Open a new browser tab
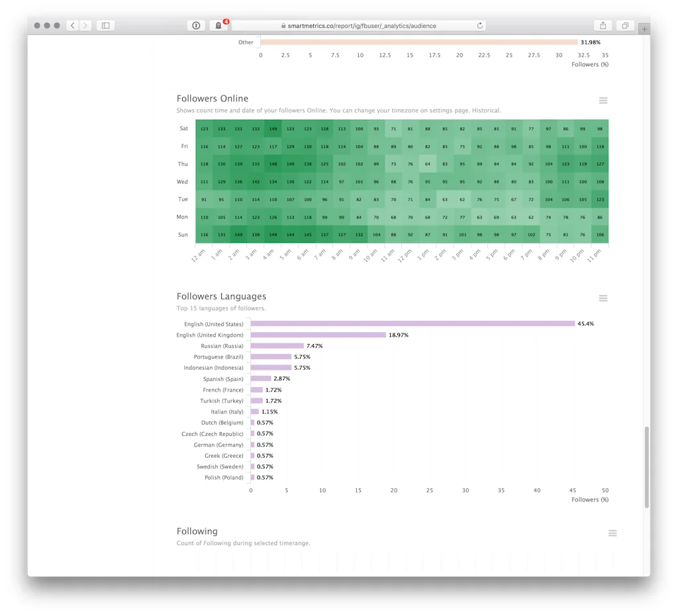This screenshot has height=616, width=678. pyautogui.click(x=644, y=28)
